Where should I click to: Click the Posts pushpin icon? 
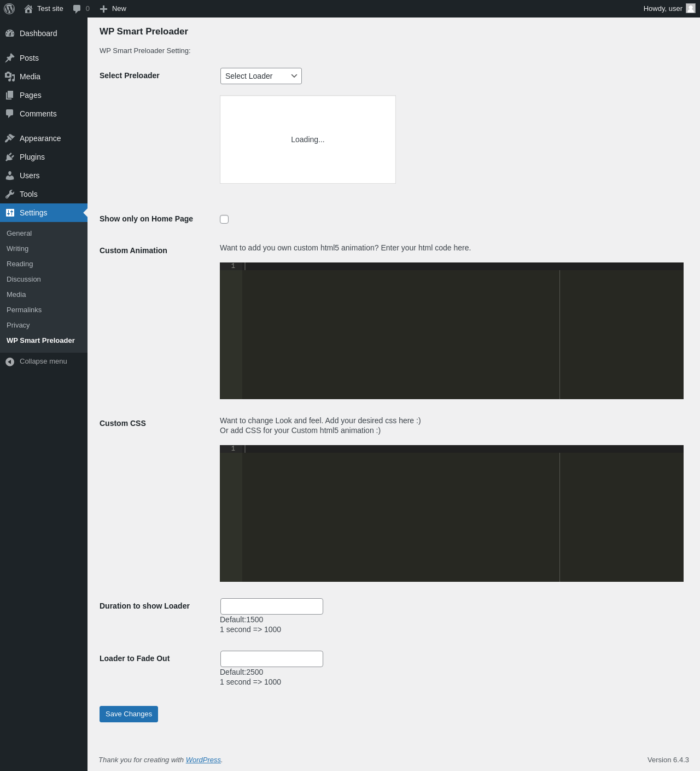10,58
